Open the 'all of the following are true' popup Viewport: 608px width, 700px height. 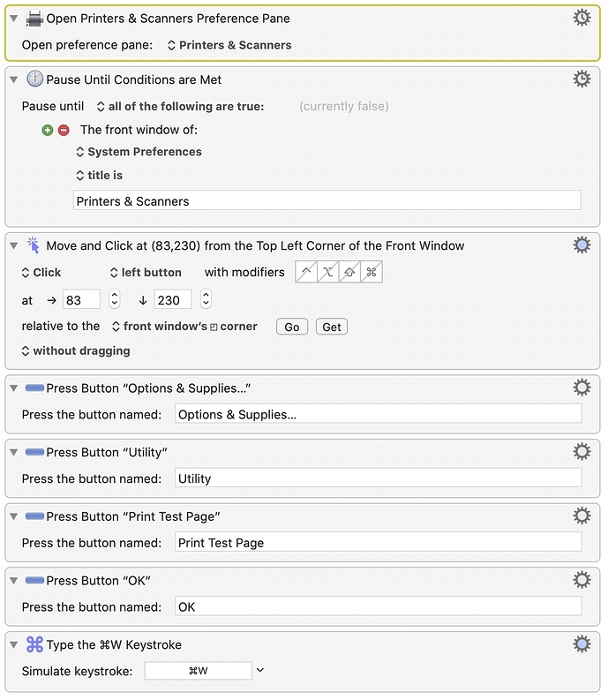180,106
